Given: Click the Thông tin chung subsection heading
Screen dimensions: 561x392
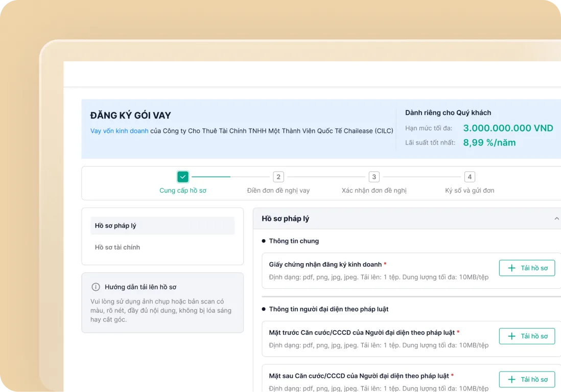Looking at the screenshot, I should point(294,241).
